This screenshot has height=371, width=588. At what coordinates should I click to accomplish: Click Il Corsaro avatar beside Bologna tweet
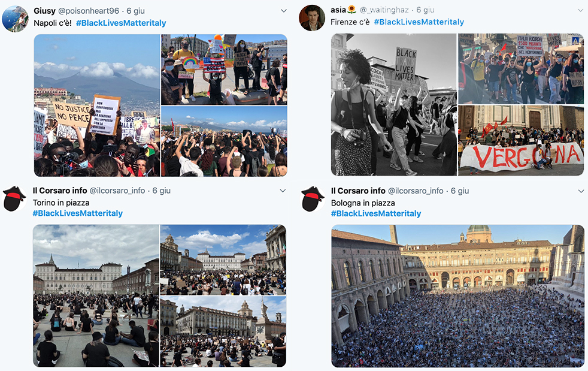313,198
